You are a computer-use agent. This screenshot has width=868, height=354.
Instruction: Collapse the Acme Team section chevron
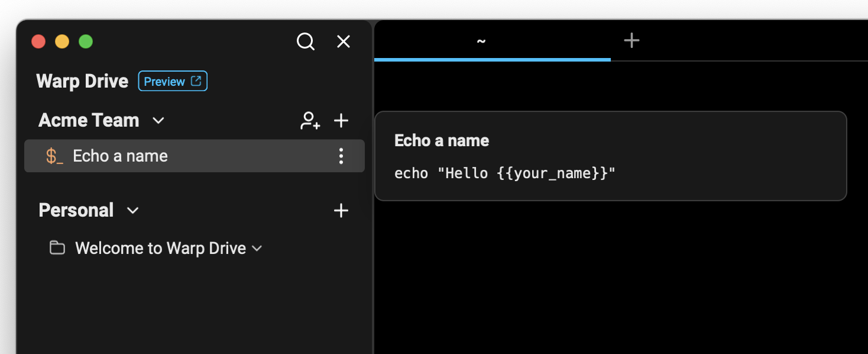coord(158,121)
